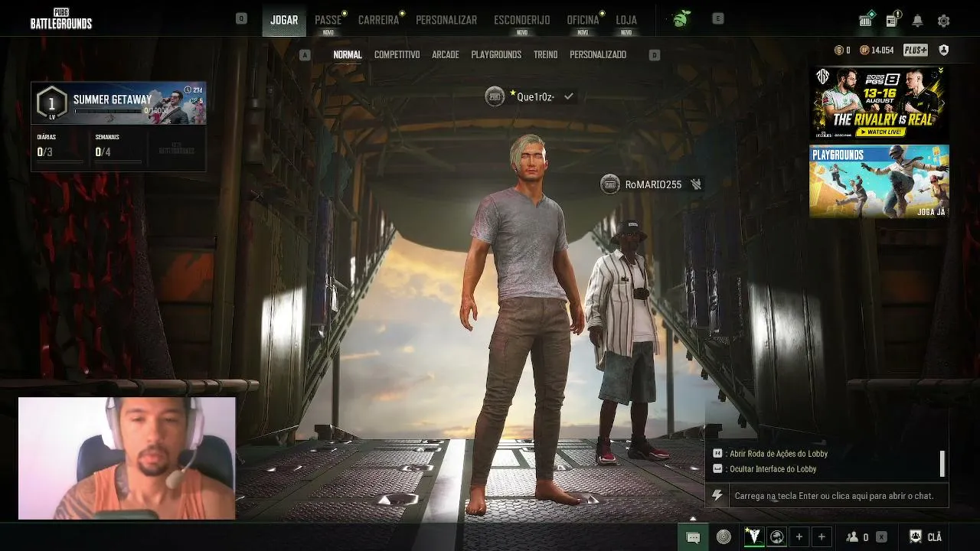Click the chat panel scrollbar
980x551 pixels.
click(942, 463)
